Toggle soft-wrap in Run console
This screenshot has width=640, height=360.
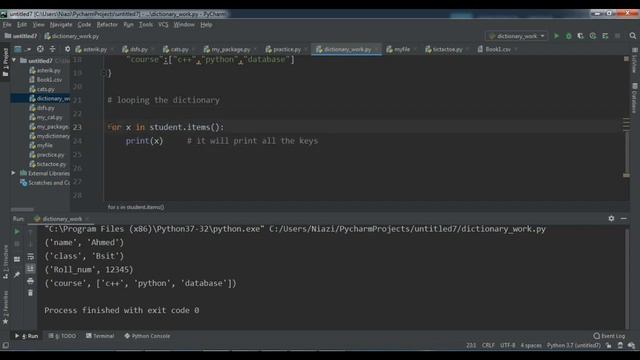click(31, 256)
